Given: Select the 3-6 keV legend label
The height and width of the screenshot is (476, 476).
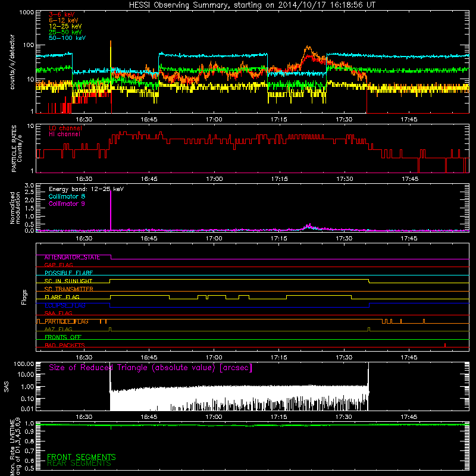Looking at the screenshot, I should [x=62, y=14].
